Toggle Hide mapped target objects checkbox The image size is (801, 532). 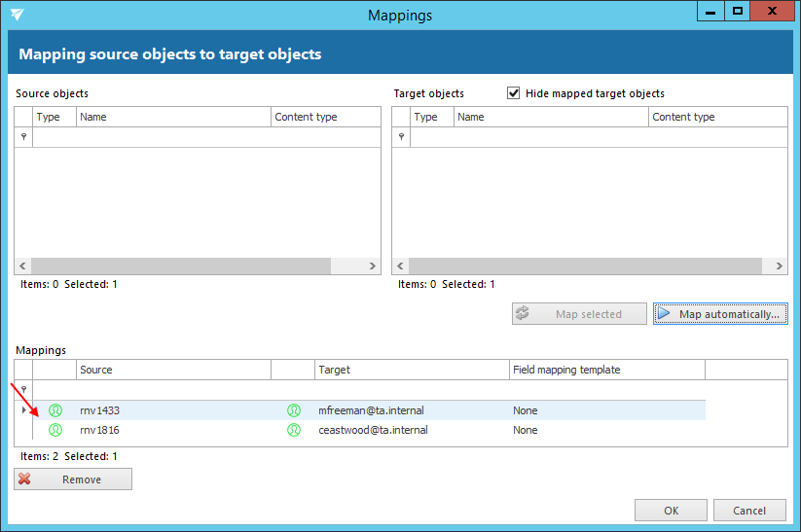pos(514,93)
